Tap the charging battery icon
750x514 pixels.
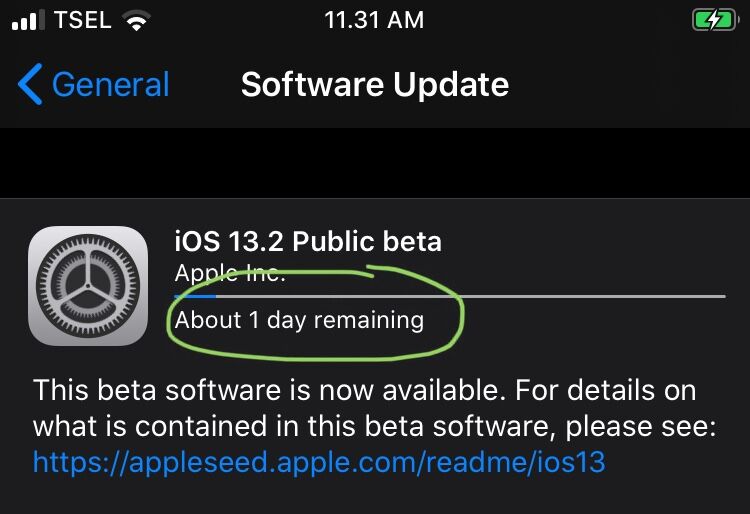coord(715,21)
